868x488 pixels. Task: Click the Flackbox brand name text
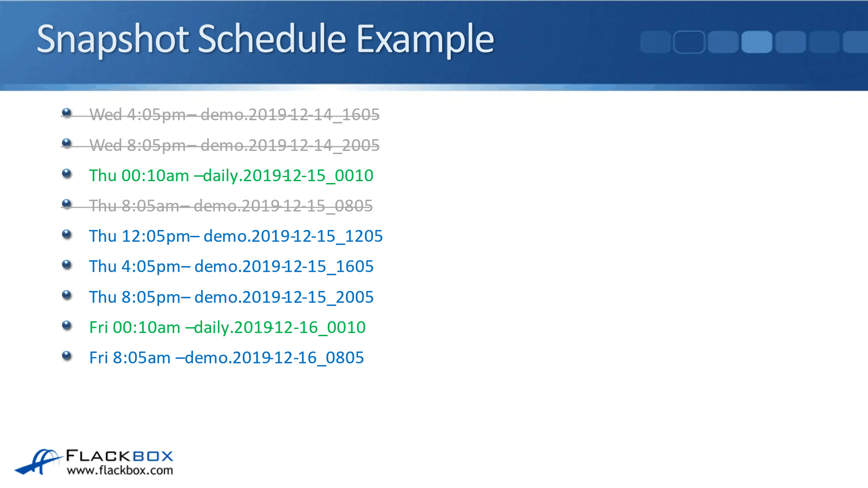[120, 456]
